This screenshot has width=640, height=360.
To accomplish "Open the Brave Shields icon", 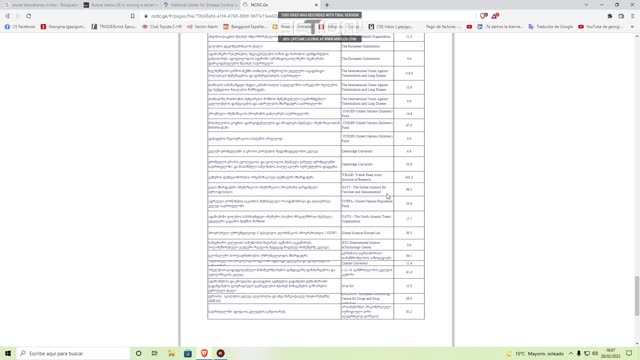I will tap(483, 16).
